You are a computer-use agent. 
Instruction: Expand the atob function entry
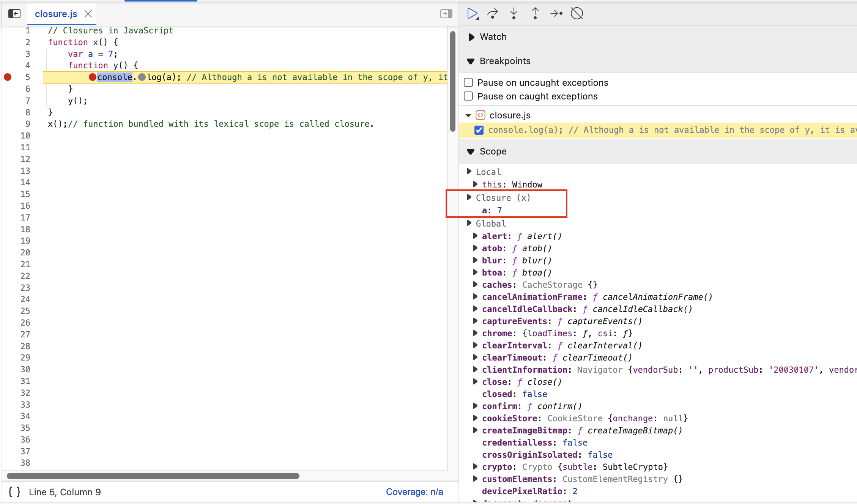pos(475,248)
